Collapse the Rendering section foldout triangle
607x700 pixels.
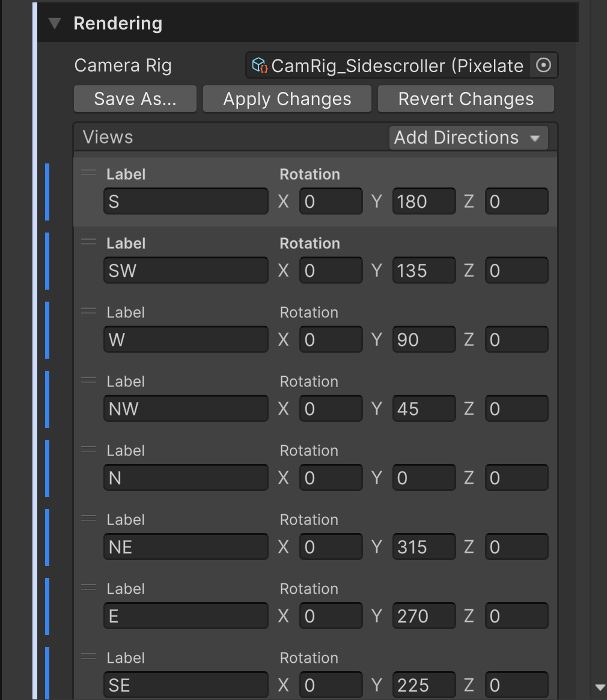55,23
